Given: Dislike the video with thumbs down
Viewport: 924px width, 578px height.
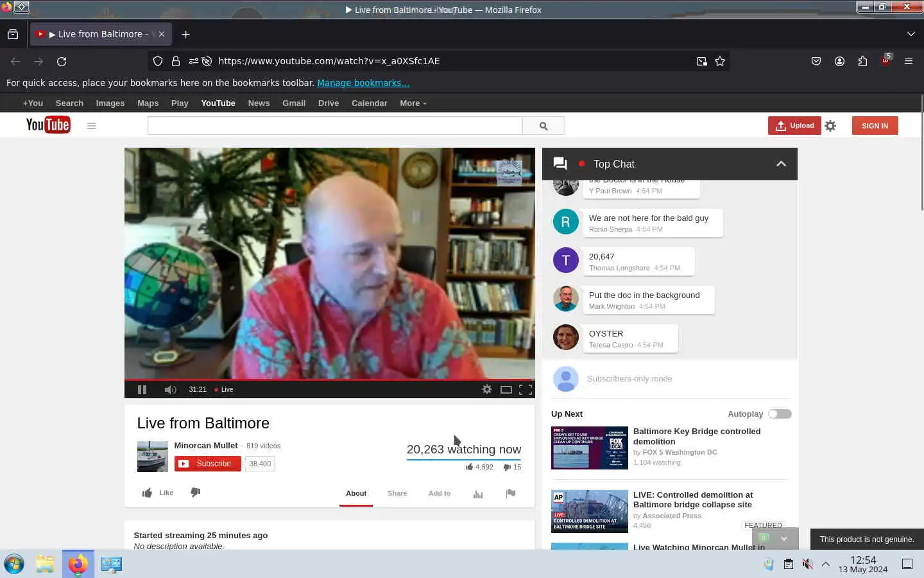Looking at the screenshot, I should (196, 492).
